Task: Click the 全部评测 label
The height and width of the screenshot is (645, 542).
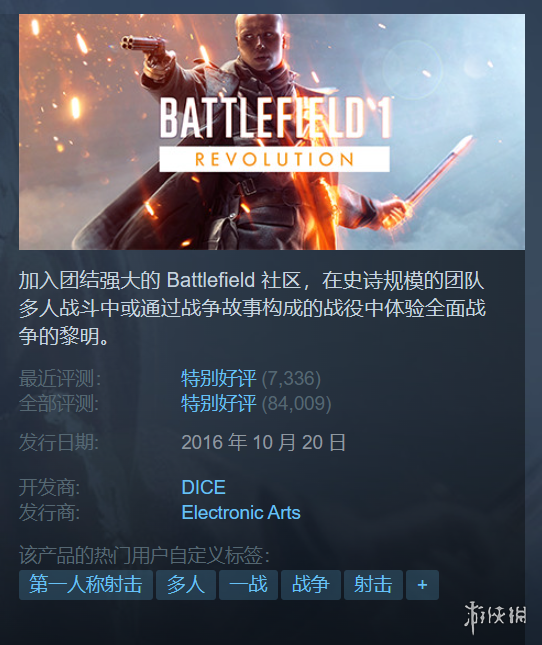Action: (59, 403)
